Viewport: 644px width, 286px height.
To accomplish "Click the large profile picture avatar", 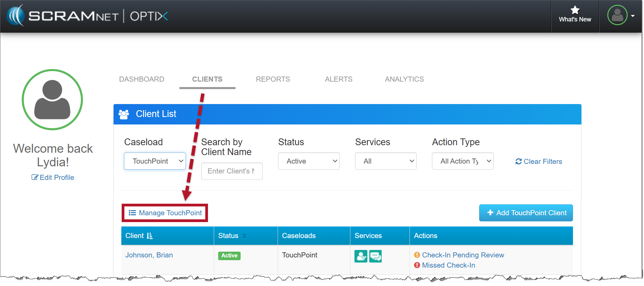I will point(52,100).
